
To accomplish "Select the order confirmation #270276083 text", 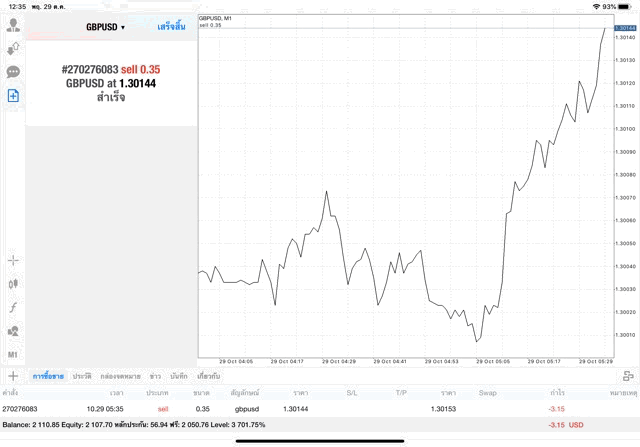I will (x=111, y=83).
